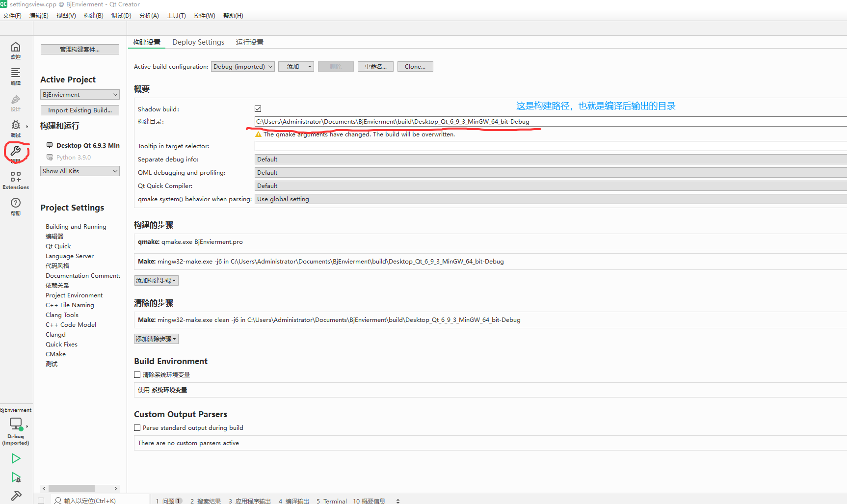
Task: Run the project with green play button
Action: pyautogui.click(x=16, y=458)
